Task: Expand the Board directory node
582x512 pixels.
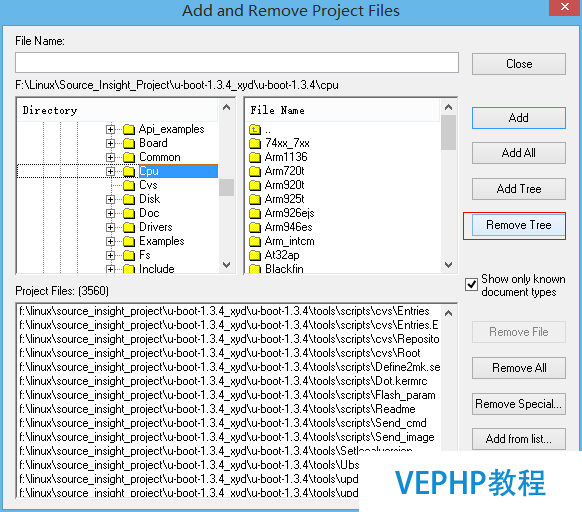Action: [x=110, y=143]
